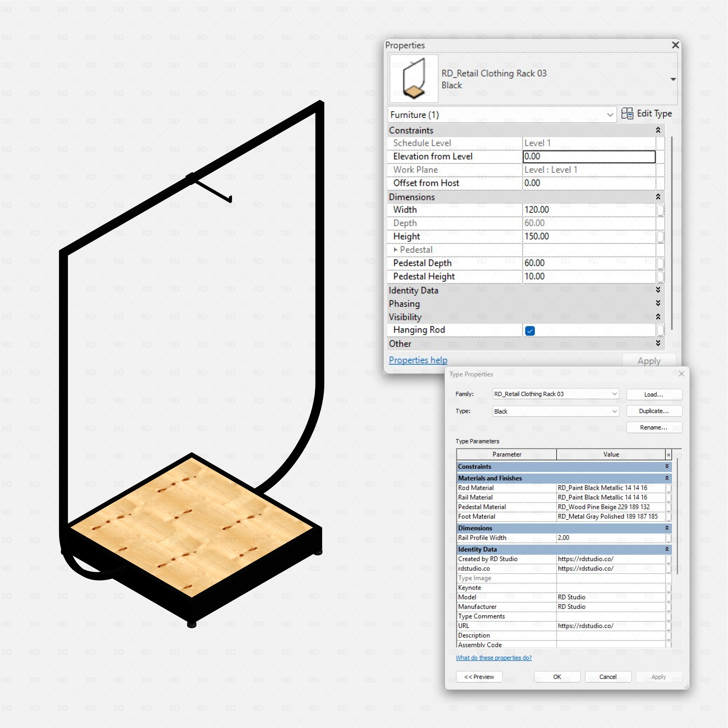
Task: Open the Furniture (1) filter dropdown
Action: tap(502, 115)
